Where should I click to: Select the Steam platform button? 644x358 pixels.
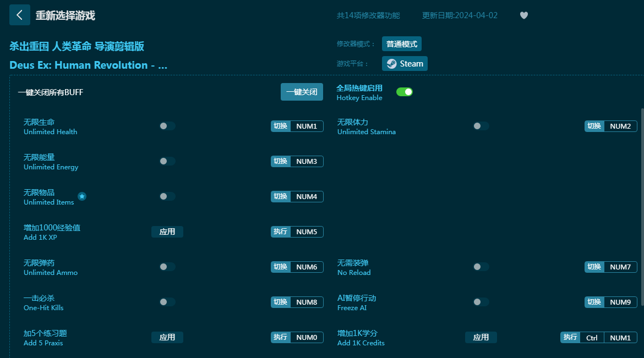pyautogui.click(x=405, y=64)
